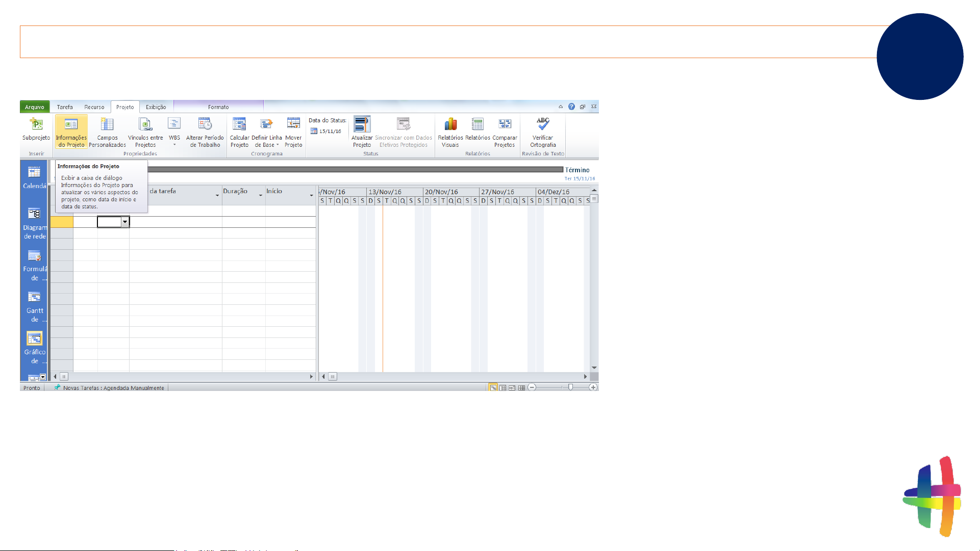The width and height of the screenshot is (980, 551).
Task: Select Task Usage view button in status bar
Action: 503,388
